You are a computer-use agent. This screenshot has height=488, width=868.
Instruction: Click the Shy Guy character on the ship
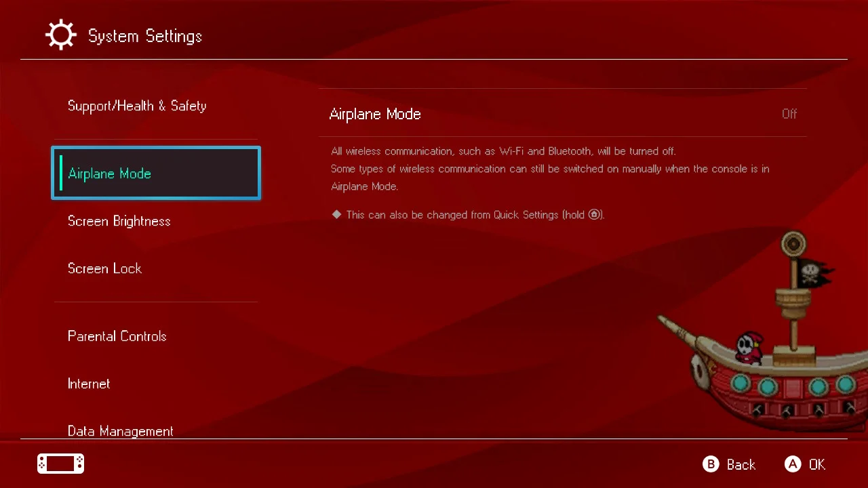748,348
